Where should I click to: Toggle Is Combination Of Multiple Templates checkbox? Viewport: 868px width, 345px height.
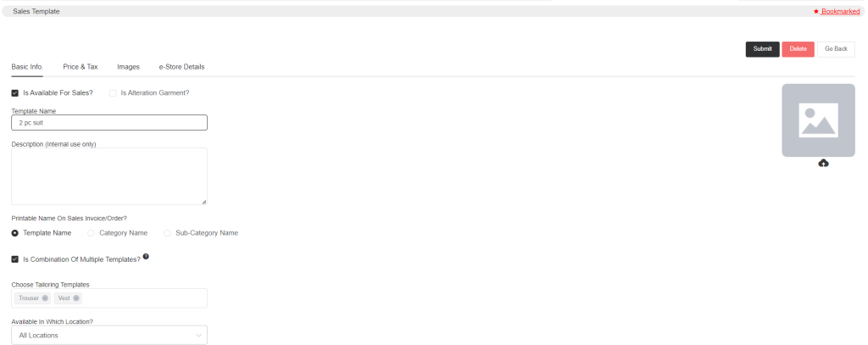[15, 259]
